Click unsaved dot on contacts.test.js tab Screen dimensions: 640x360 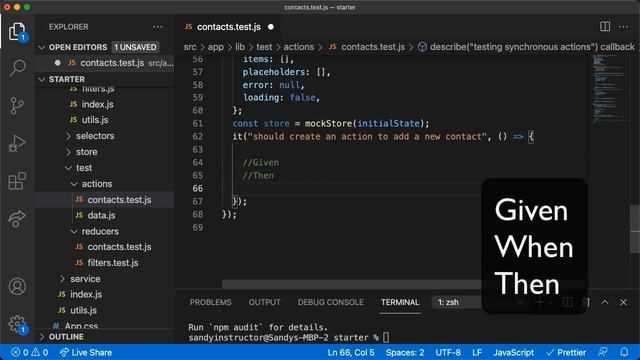271,27
